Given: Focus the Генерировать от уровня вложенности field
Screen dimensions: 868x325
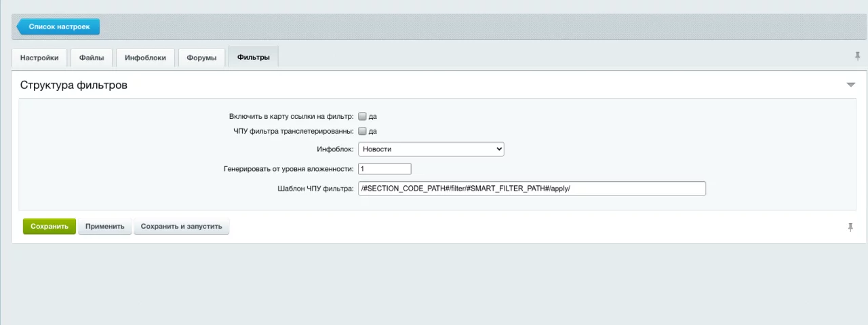Looking at the screenshot, I should pos(384,168).
